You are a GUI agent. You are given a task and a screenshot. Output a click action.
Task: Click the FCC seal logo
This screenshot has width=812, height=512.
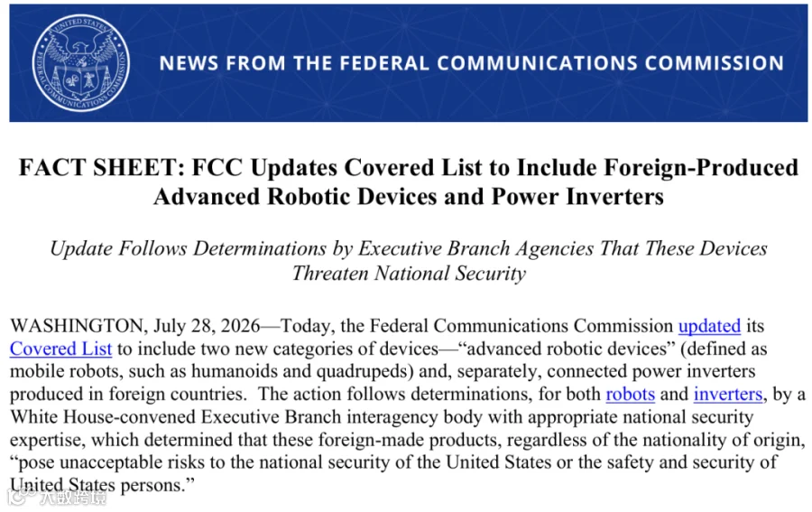[81, 62]
